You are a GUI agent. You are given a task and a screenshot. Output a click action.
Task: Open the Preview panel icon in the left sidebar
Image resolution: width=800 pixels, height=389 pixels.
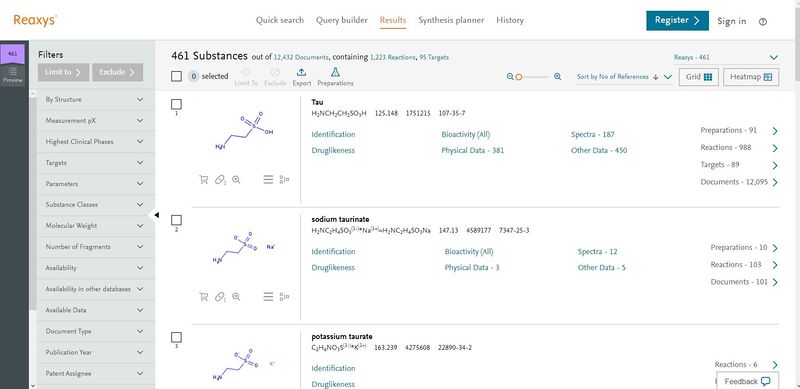coord(13,75)
